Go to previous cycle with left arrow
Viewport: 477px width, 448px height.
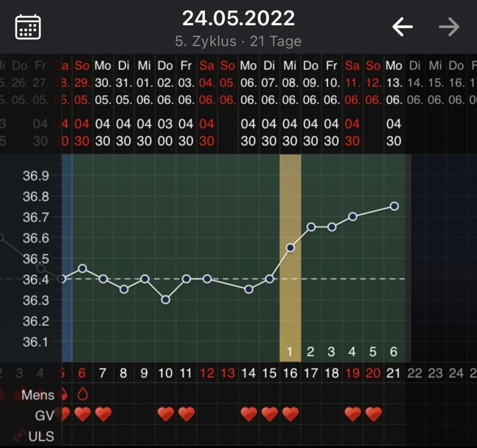click(x=403, y=27)
